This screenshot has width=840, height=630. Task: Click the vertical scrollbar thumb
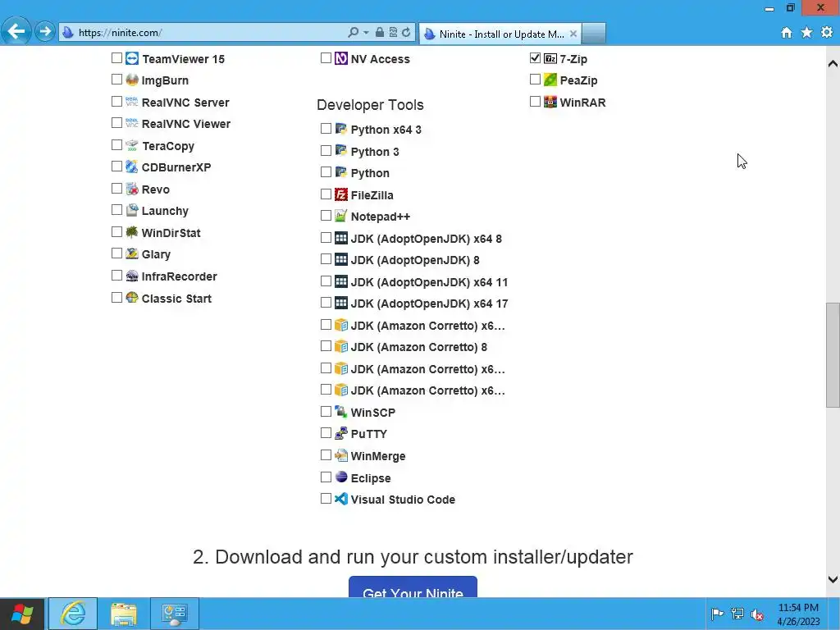coord(833,355)
